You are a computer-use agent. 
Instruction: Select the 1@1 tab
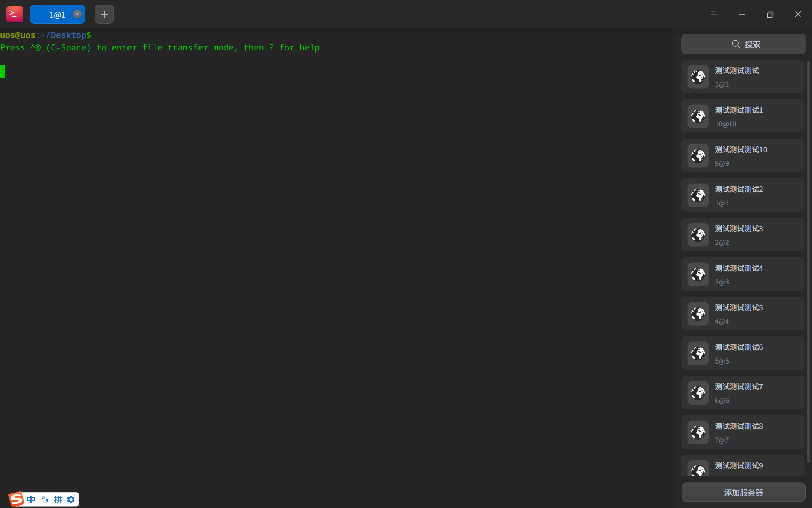pyautogui.click(x=57, y=15)
